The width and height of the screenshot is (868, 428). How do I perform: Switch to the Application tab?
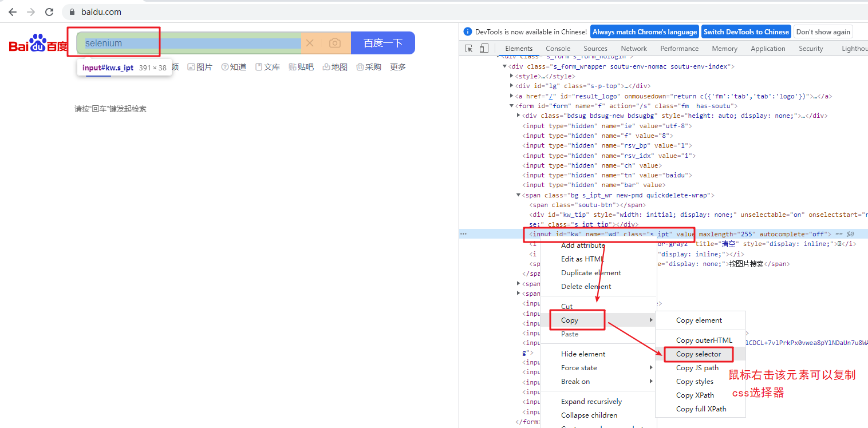(x=768, y=49)
